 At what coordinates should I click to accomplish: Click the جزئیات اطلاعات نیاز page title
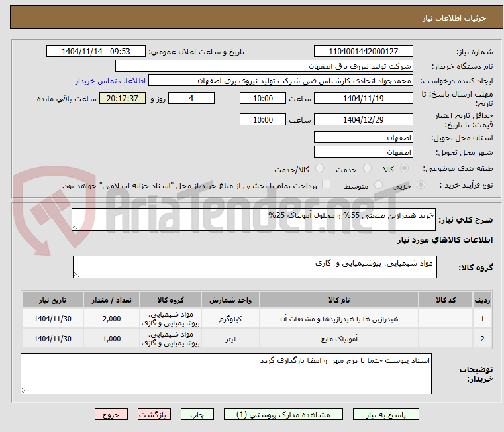(x=454, y=18)
